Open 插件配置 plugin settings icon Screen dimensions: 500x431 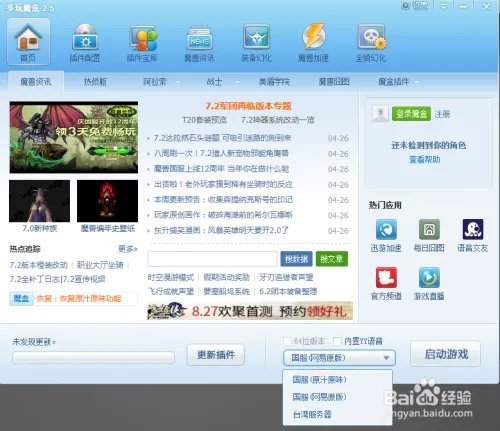click(85, 43)
